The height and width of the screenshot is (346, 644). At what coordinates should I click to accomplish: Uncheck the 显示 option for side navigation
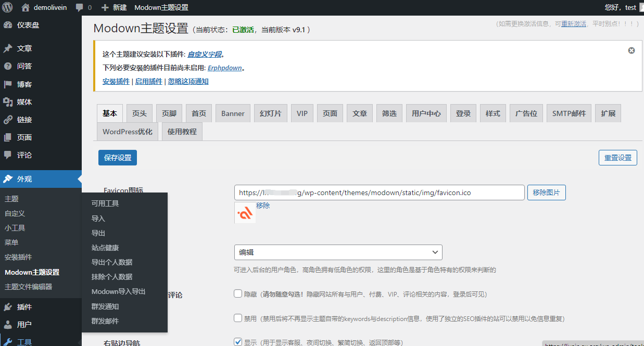click(x=237, y=341)
